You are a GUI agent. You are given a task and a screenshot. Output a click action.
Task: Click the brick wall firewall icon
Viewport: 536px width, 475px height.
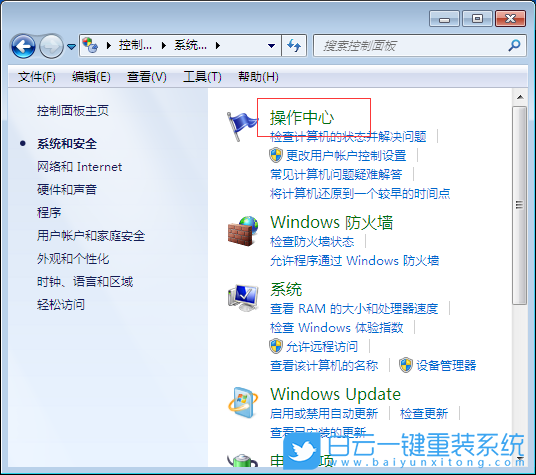243,231
